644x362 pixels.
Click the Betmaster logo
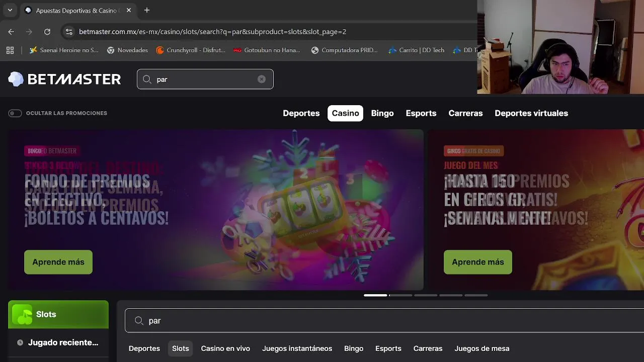click(x=64, y=79)
